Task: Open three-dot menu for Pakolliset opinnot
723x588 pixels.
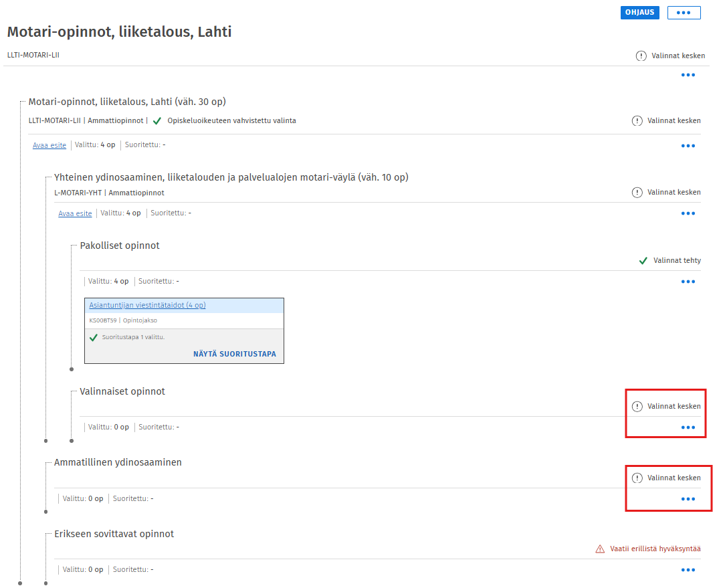Action: [688, 282]
